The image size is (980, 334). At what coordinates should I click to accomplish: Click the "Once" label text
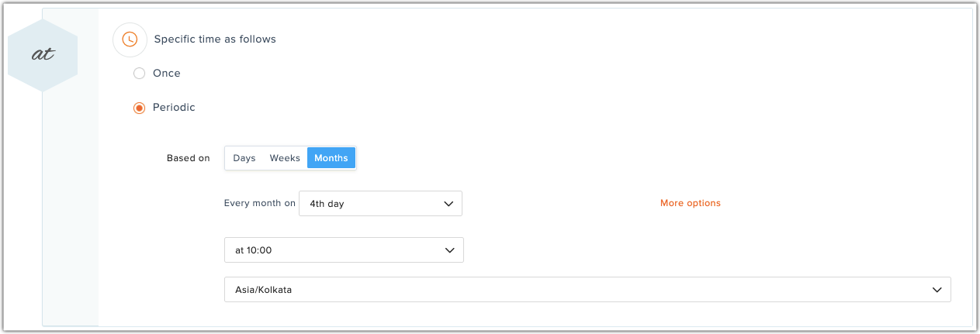[166, 74]
